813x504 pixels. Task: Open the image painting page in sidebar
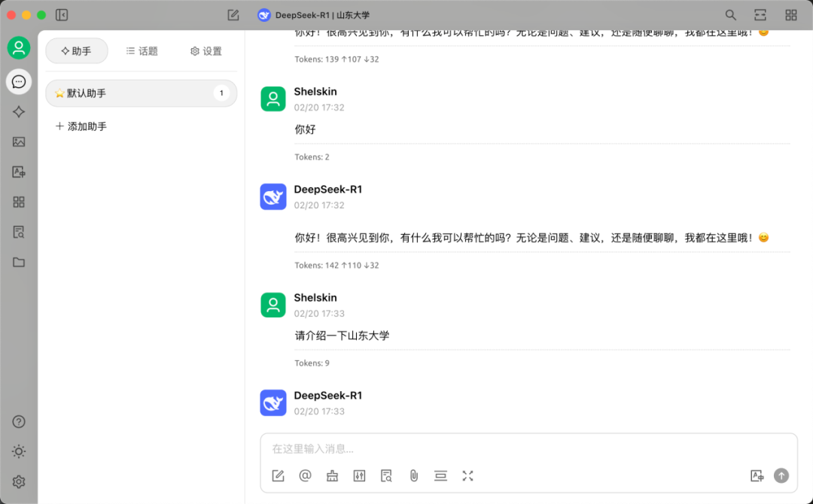(19, 142)
